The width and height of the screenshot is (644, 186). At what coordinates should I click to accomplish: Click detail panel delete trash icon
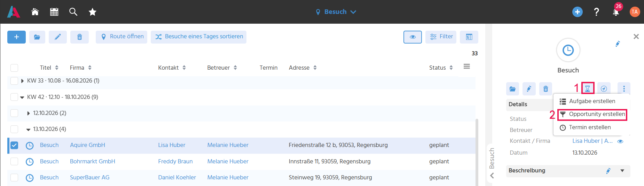tap(545, 89)
